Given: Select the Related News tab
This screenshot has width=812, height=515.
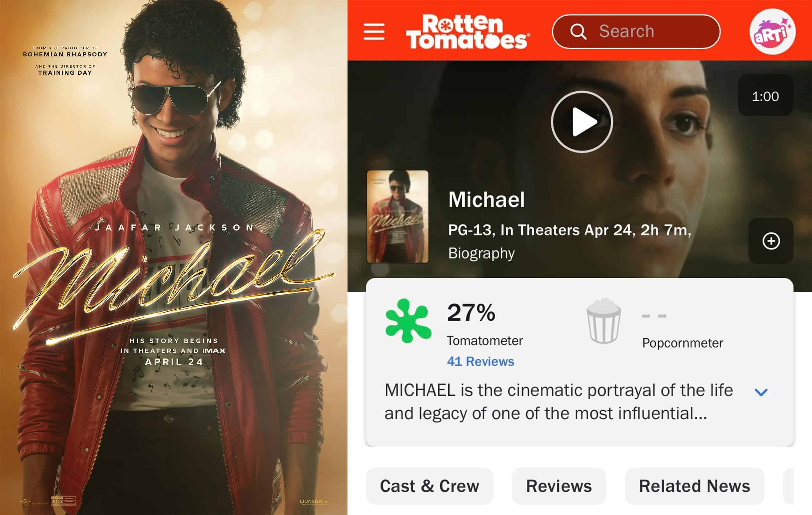Looking at the screenshot, I should (694, 486).
